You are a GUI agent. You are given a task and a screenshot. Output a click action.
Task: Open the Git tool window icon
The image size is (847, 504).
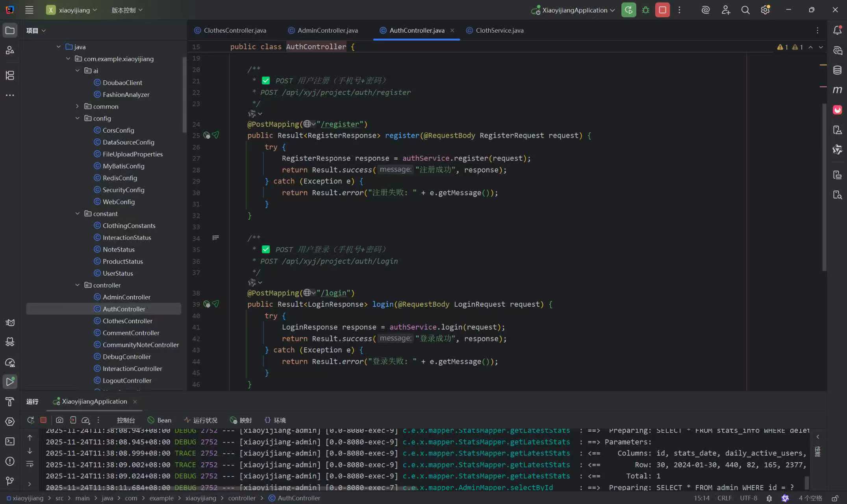[x=10, y=481]
